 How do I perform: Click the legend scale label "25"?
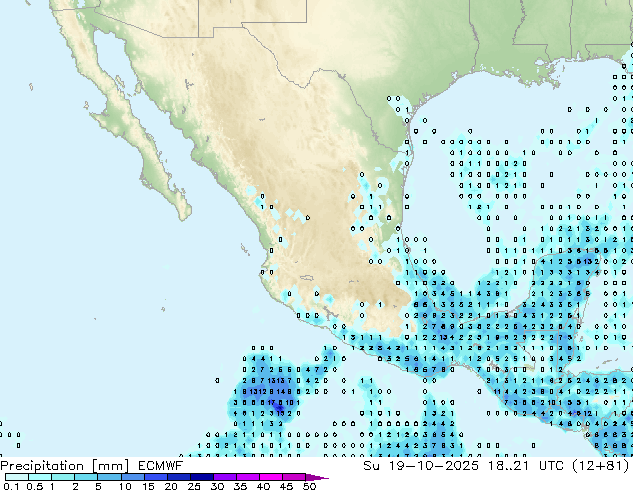194,486
